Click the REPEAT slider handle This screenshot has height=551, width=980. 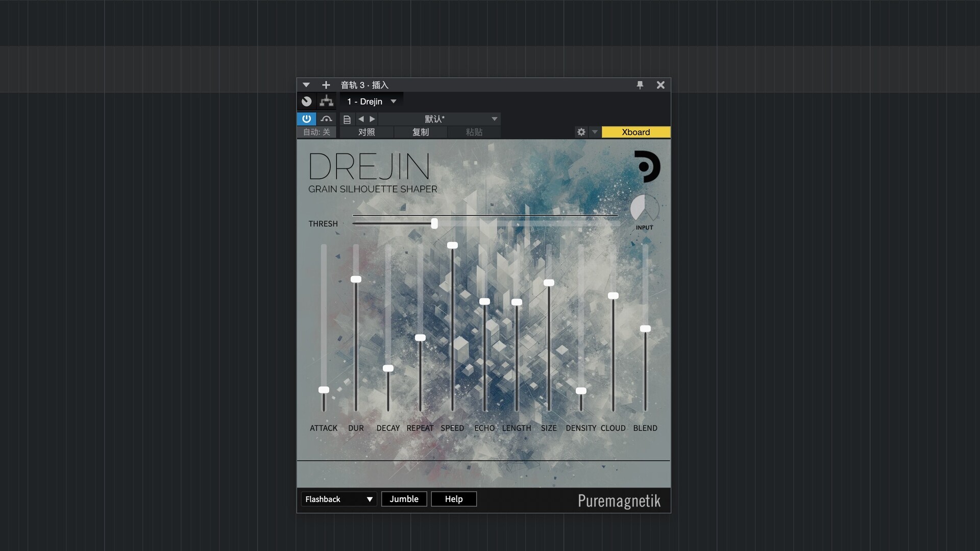420,338
